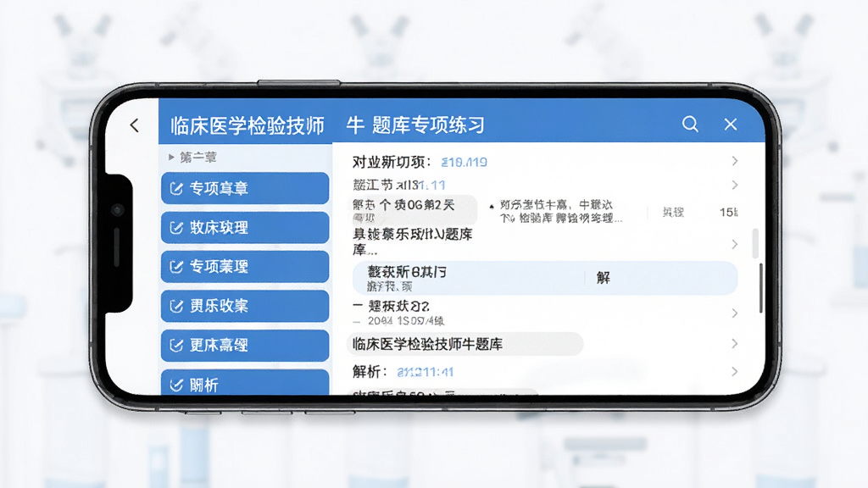The image size is (868, 488).
Task: Click the edit icon on 牧床玦理
Action: (x=176, y=228)
